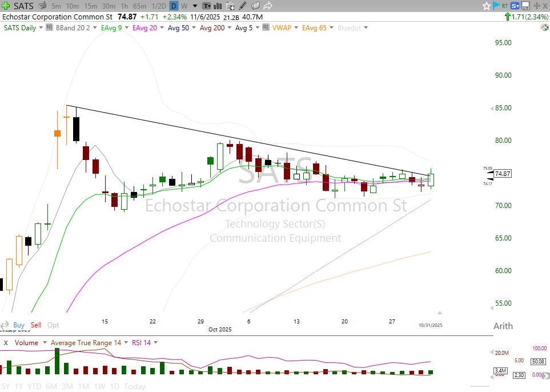Click the green plus add indicator icon

[6, 6]
